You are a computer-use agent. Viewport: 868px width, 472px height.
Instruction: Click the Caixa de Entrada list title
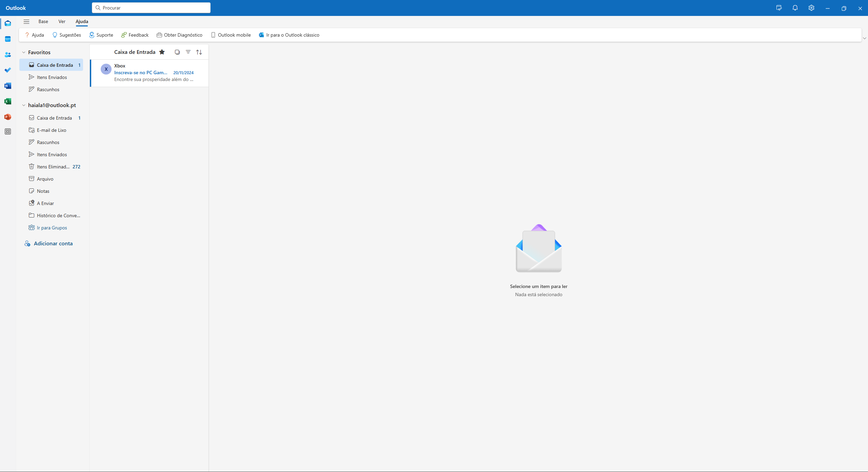pyautogui.click(x=135, y=52)
